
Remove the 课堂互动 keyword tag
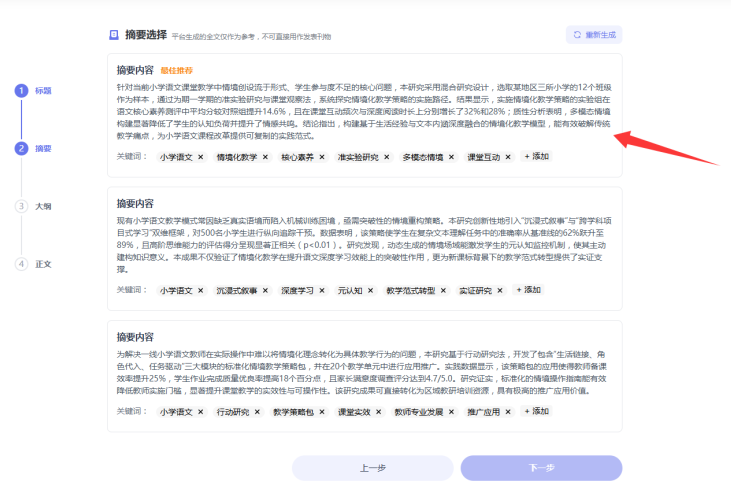508,157
